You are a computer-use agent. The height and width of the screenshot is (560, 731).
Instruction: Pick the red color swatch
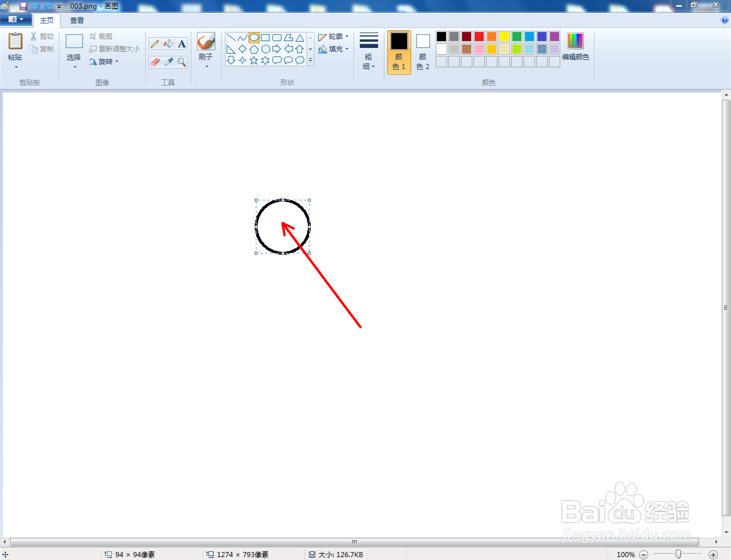pos(479,37)
